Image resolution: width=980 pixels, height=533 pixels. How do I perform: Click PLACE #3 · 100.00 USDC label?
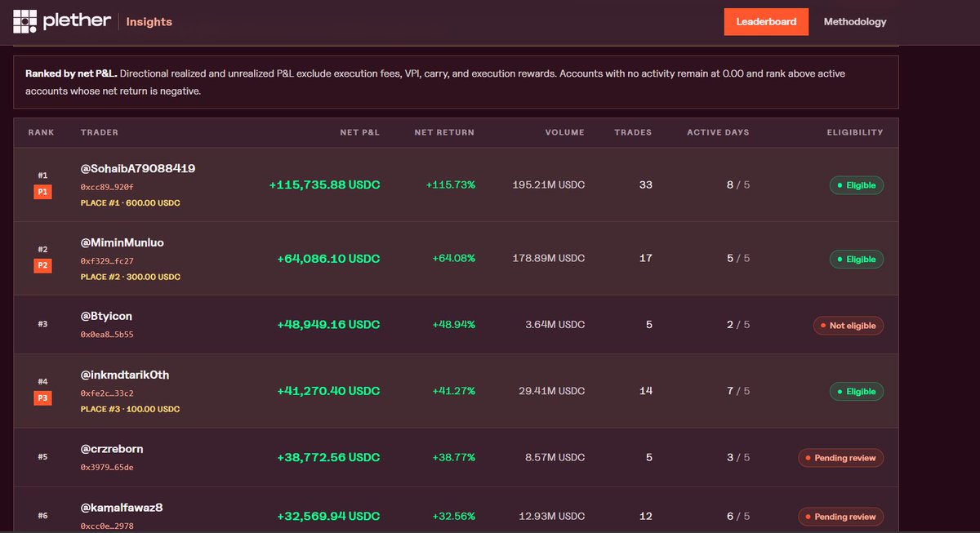click(x=130, y=409)
